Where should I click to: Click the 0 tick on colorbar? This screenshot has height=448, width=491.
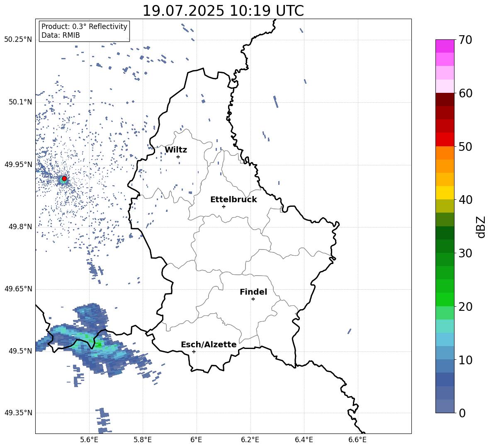coord(462,413)
